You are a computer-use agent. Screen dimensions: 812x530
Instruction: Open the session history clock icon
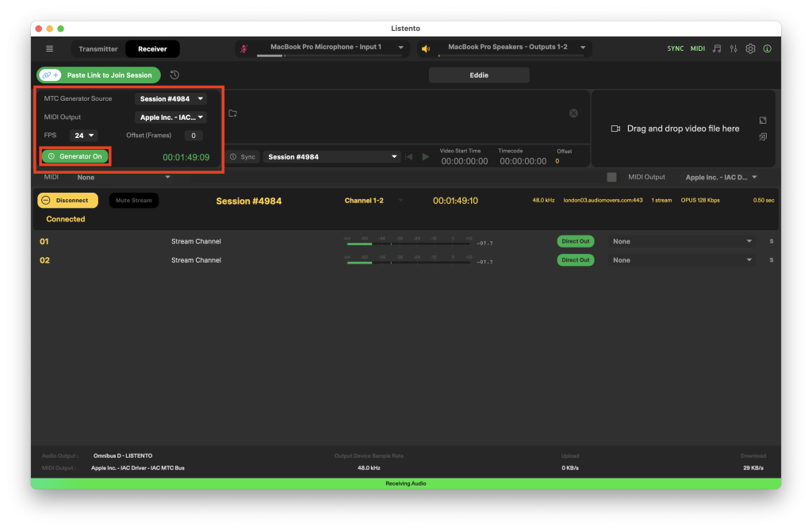point(175,75)
